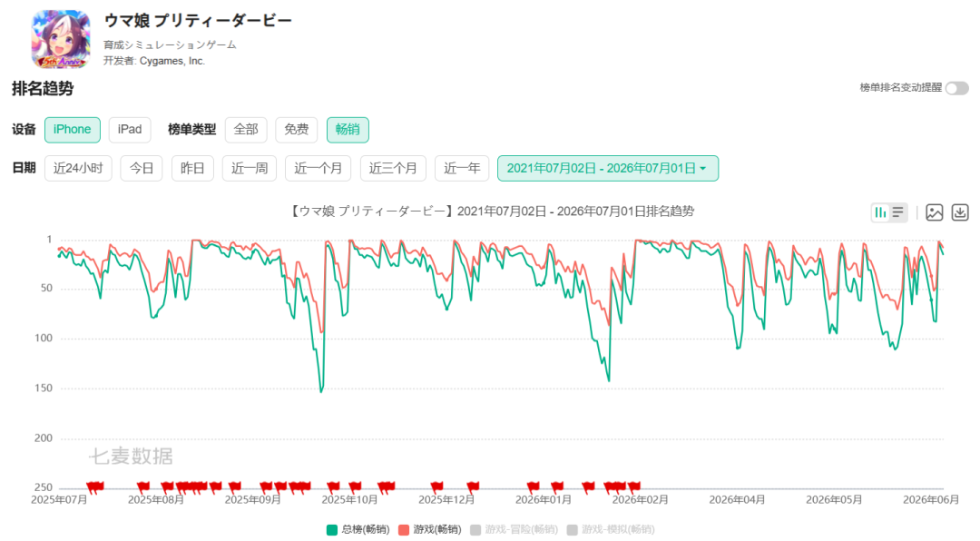Switch to bar chart view icon
Screen dimensions: 980x541
coord(880,212)
